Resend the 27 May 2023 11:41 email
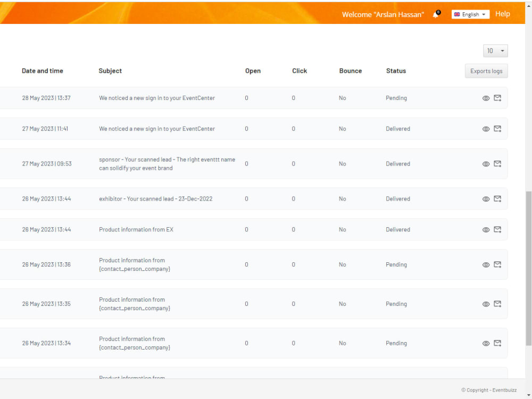 (x=497, y=129)
